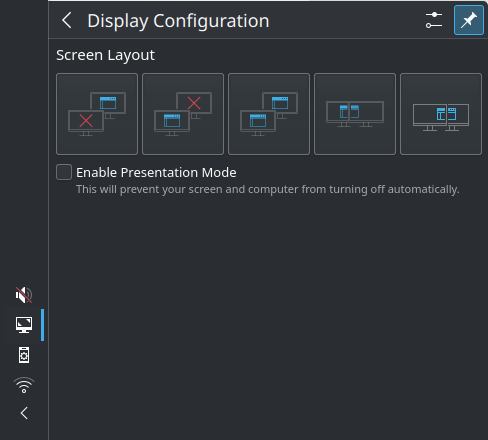
Task: Open the muted audio volume tray icon
Action: click(x=24, y=295)
